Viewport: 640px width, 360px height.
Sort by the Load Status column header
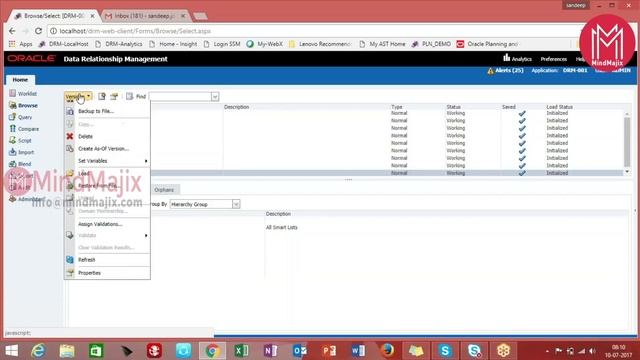(x=559, y=107)
